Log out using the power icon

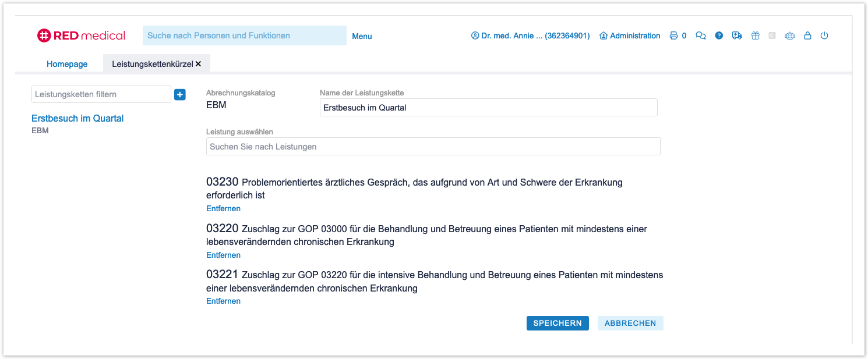824,35
